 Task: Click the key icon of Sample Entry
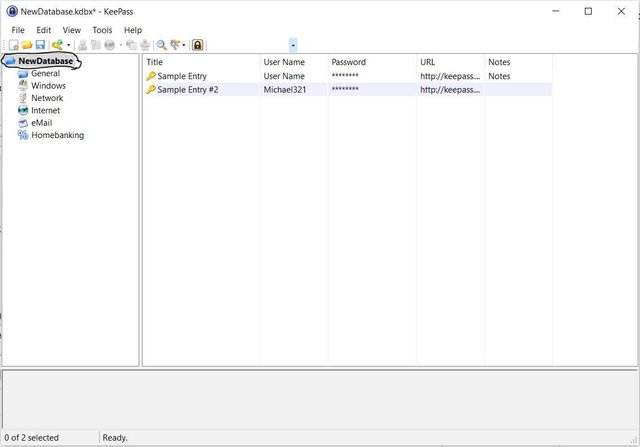tap(151, 76)
